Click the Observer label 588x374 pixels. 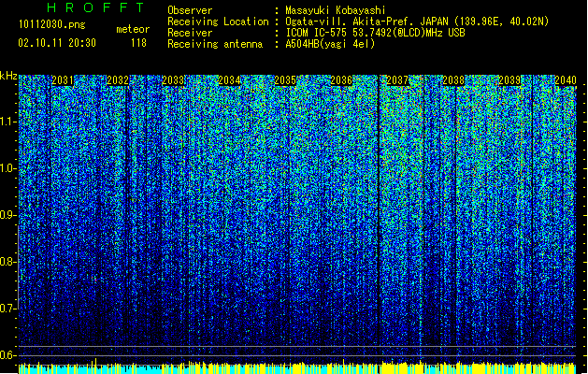coord(190,10)
